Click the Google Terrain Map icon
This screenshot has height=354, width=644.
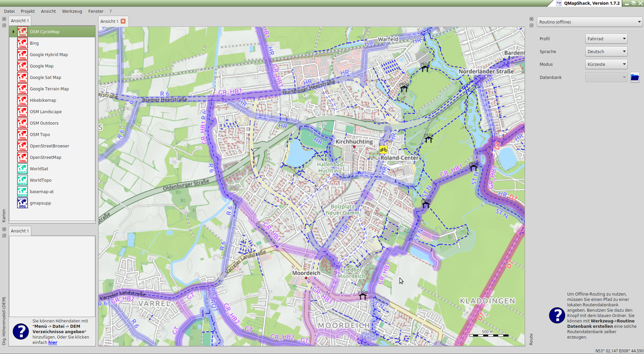pos(22,89)
